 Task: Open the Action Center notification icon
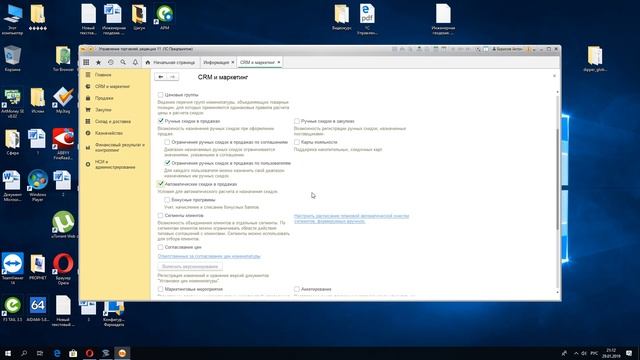pos(629,353)
